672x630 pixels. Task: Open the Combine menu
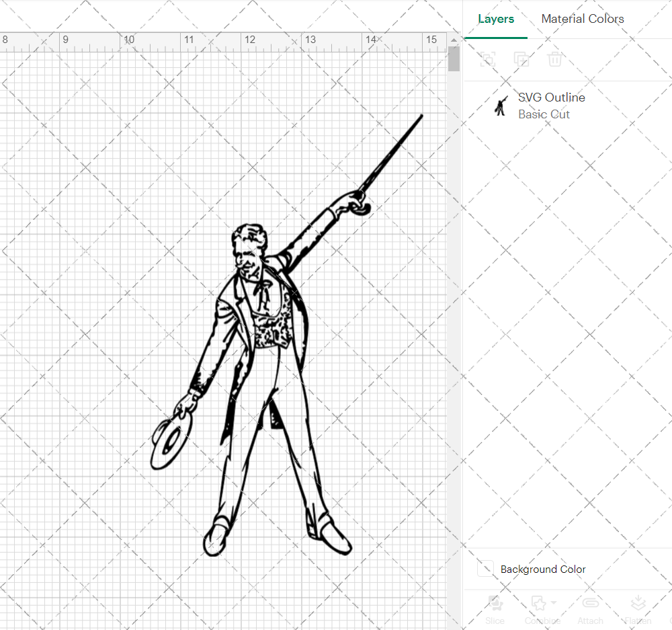[542, 609]
